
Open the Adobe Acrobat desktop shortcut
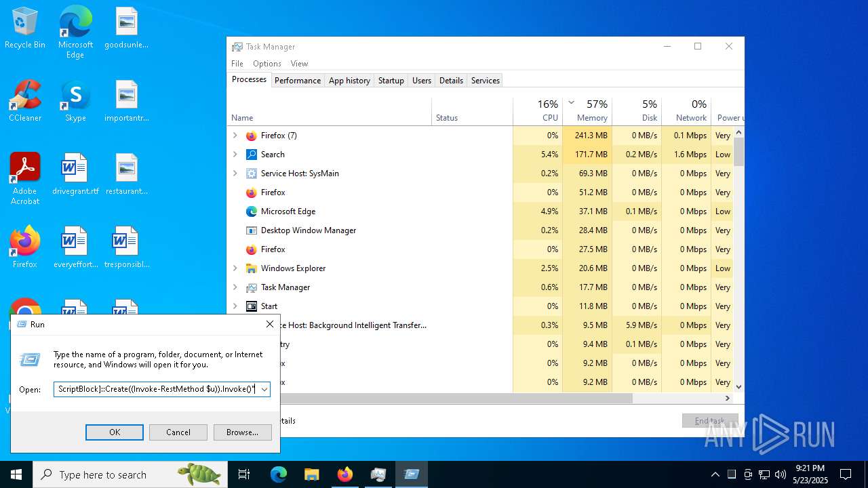25,178
